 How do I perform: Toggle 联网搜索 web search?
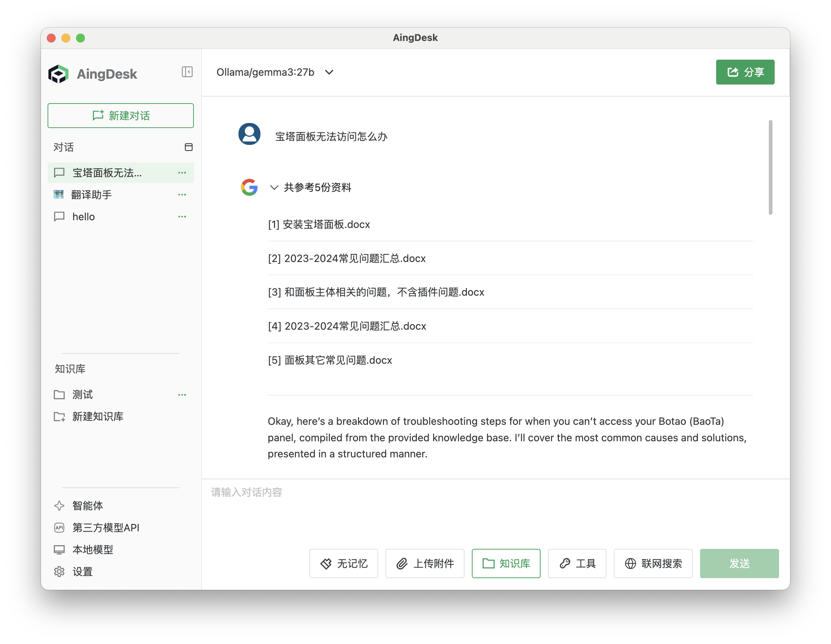(x=653, y=564)
